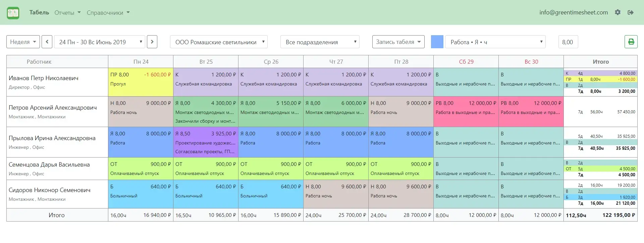
Task: Open the Неделя period dropdown
Action: (x=23, y=42)
